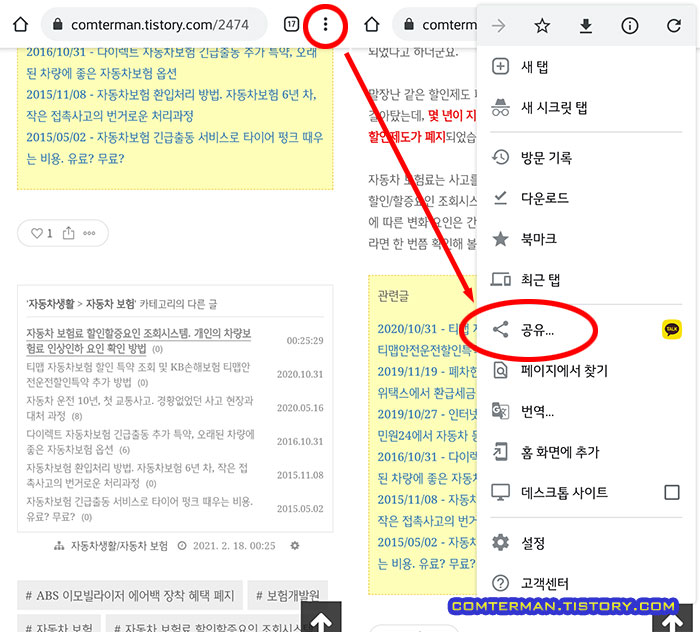This screenshot has width=700, height=632.
Task: Bookmark page with the star outline icon
Action: tap(542, 25)
